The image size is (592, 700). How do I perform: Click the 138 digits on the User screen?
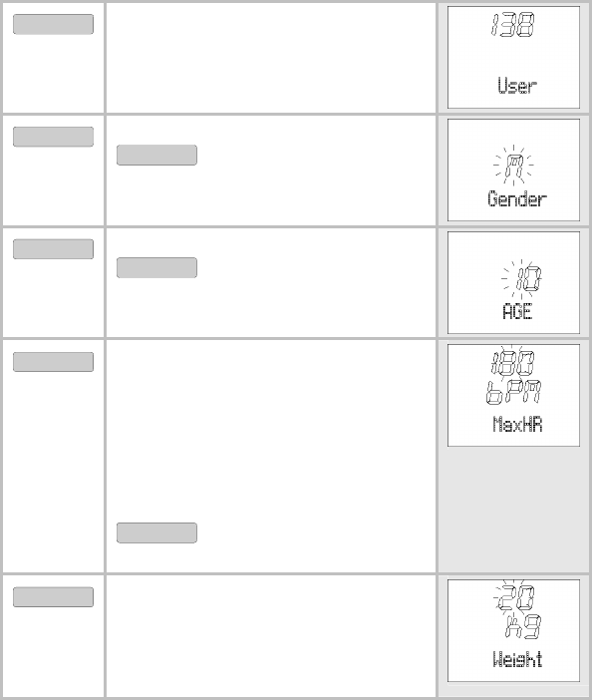[513, 25]
